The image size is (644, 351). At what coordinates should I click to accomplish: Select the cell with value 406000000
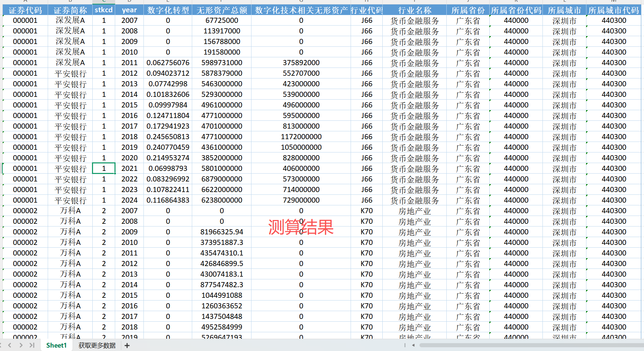pos(301,169)
